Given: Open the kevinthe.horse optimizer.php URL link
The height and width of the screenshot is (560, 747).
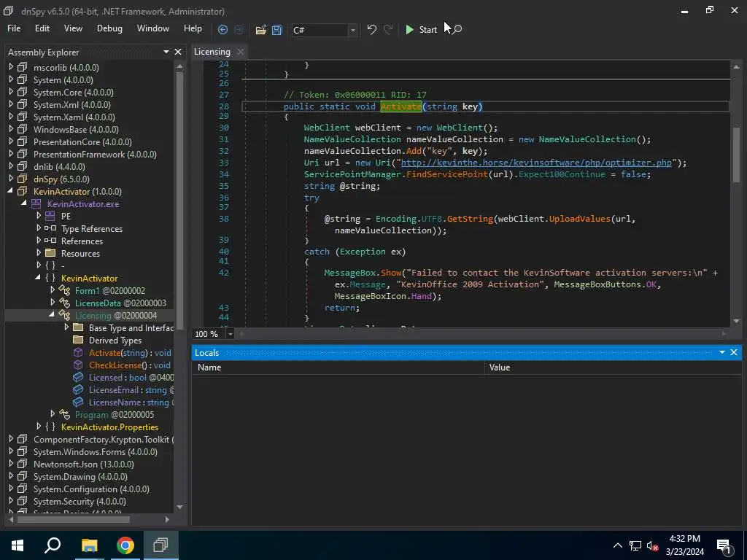Looking at the screenshot, I should click(x=536, y=163).
